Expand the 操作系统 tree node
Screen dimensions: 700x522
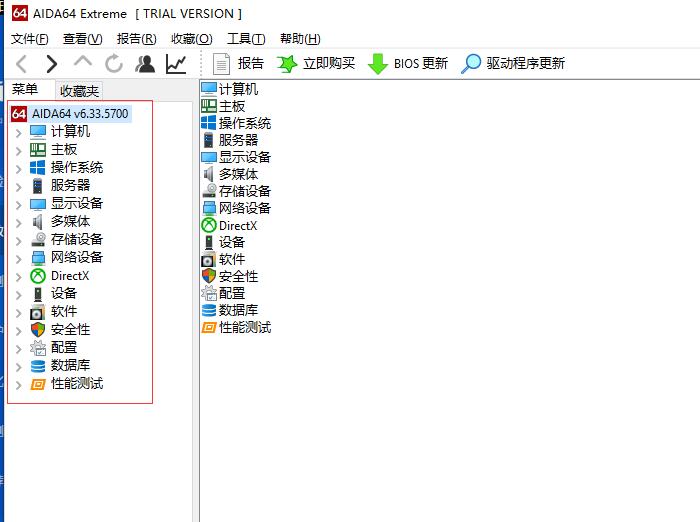click(18, 169)
